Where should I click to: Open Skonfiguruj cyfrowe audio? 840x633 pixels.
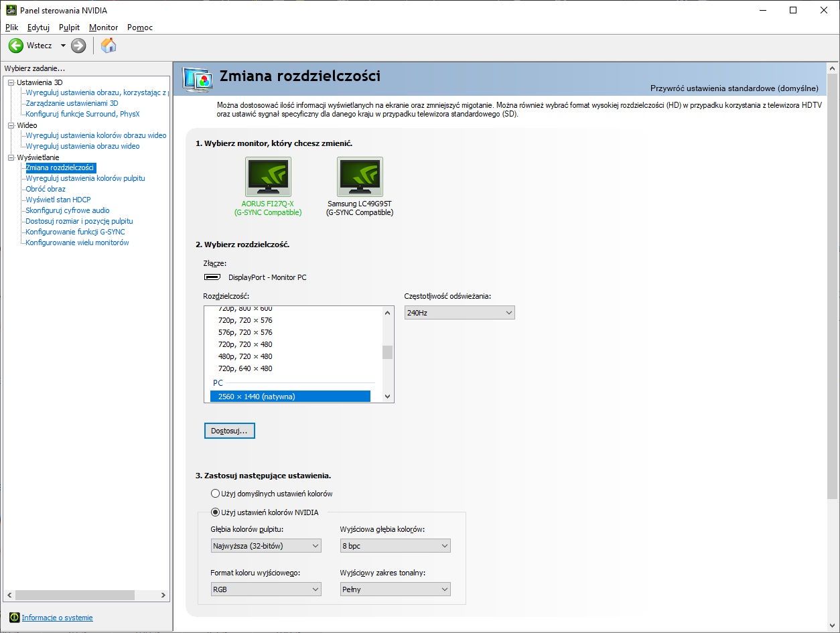[x=68, y=210]
